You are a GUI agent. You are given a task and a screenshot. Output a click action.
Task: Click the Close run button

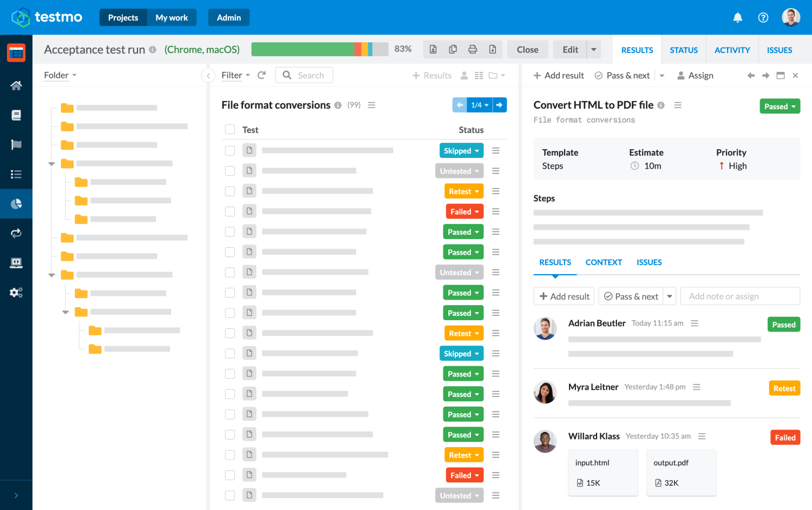pyautogui.click(x=527, y=50)
